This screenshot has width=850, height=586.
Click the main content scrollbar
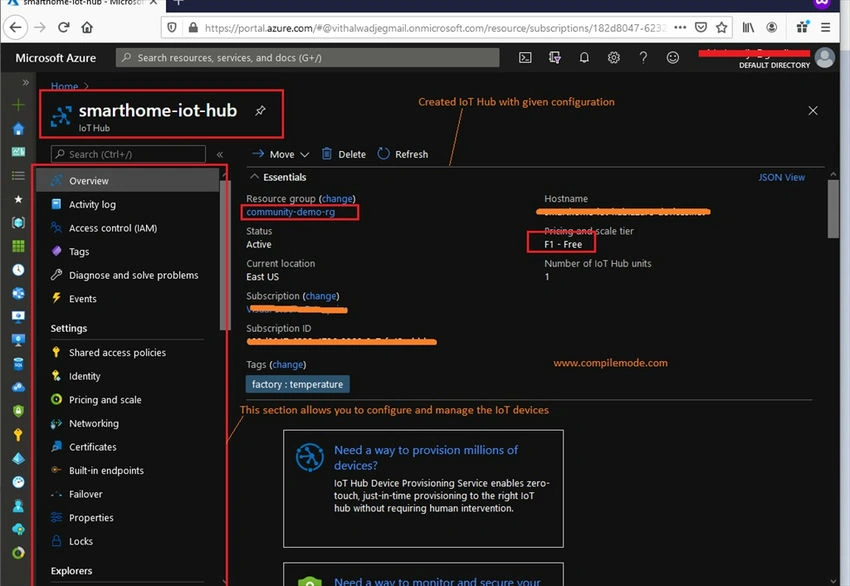pos(833,209)
